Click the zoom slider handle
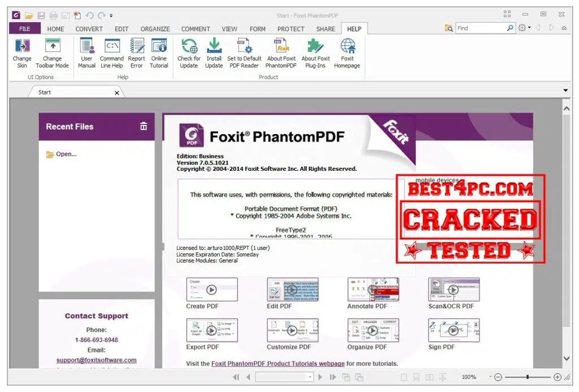 (x=528, y=377)
